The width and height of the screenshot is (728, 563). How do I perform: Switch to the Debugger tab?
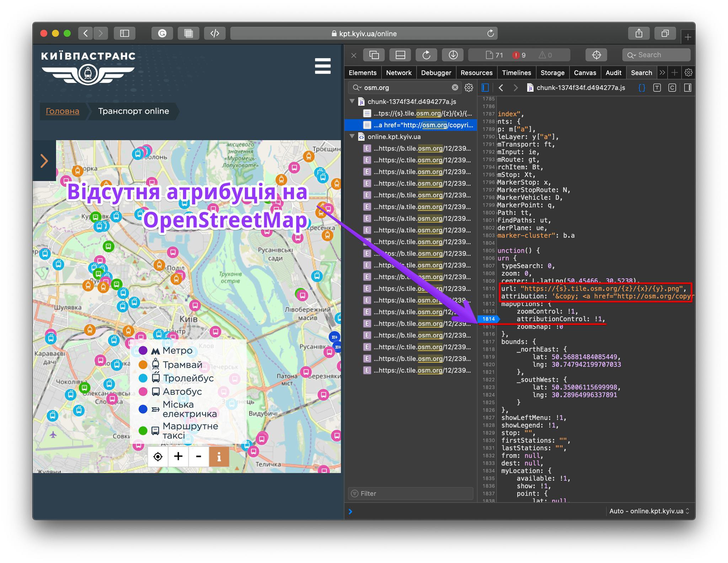pyautogui.click(x=436, y=73)
